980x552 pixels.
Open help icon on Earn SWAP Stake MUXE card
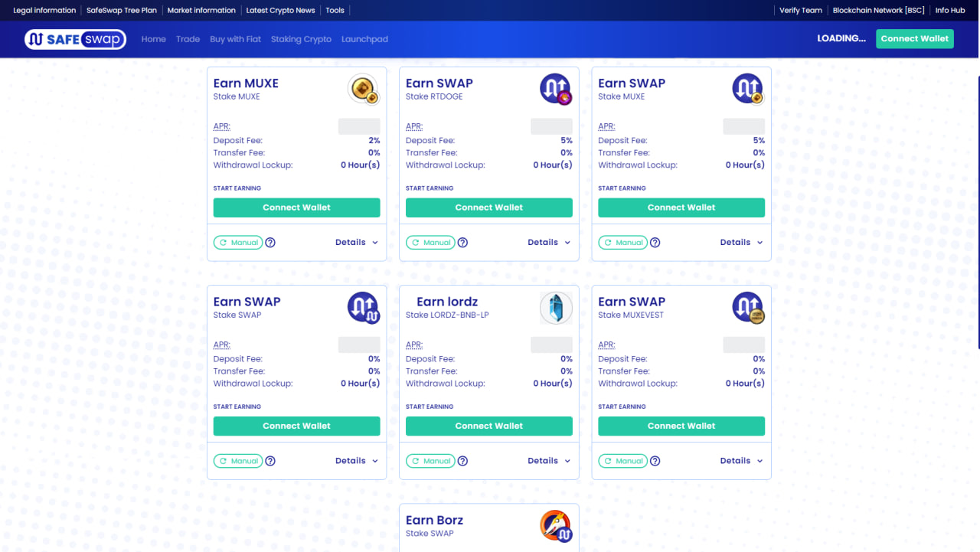pyautogui.click(x=655, y=243)
